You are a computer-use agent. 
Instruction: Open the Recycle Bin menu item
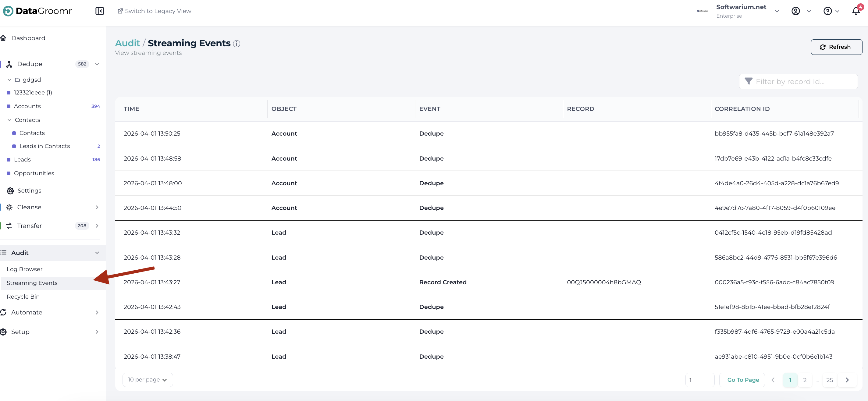coord(23,296)
